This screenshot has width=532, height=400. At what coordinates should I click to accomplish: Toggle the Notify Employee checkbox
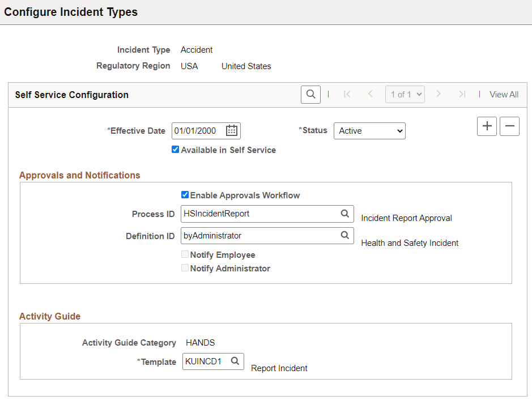[x=185, y=254]
